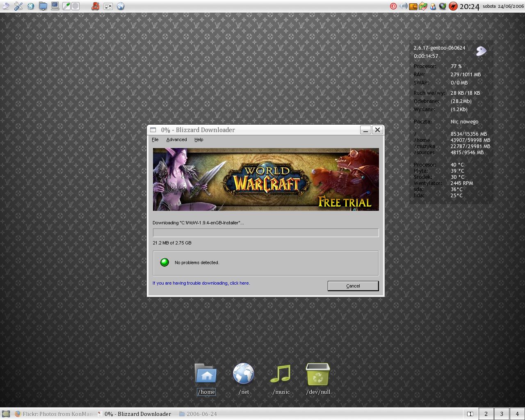The image size is (525, 420).
Task: Open the network folder icon in top panel
Action: pyautogui.click(x=43, y=6)
